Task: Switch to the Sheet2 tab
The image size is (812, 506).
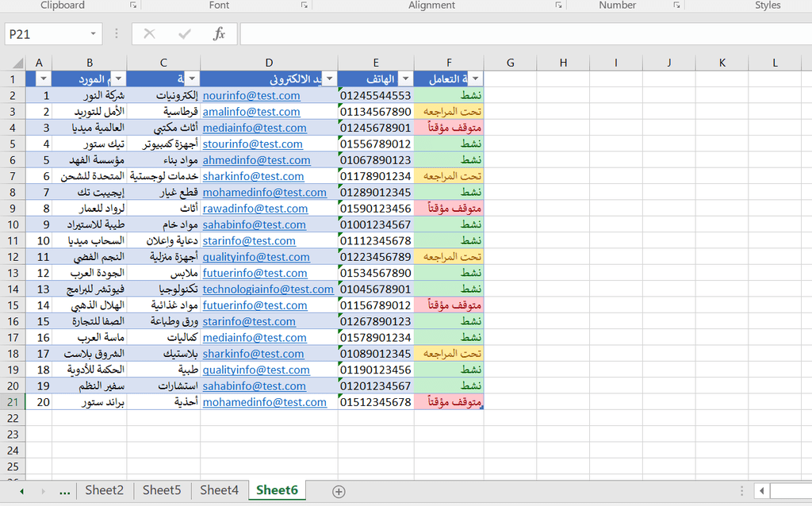Action: [105, 490]
